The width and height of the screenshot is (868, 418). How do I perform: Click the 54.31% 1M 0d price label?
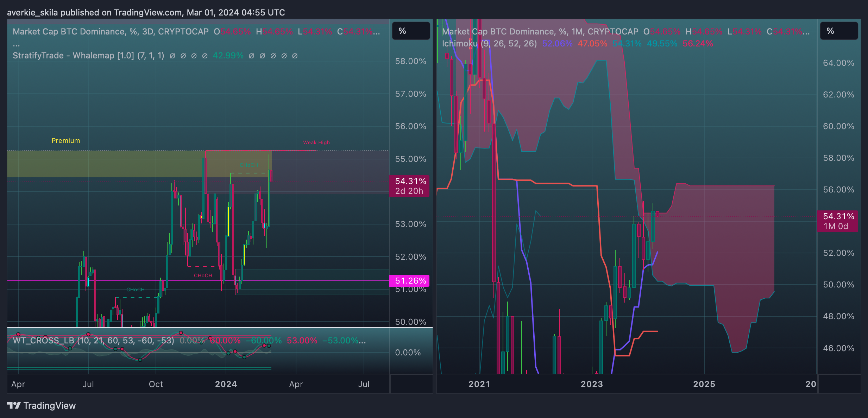[837, 221]
